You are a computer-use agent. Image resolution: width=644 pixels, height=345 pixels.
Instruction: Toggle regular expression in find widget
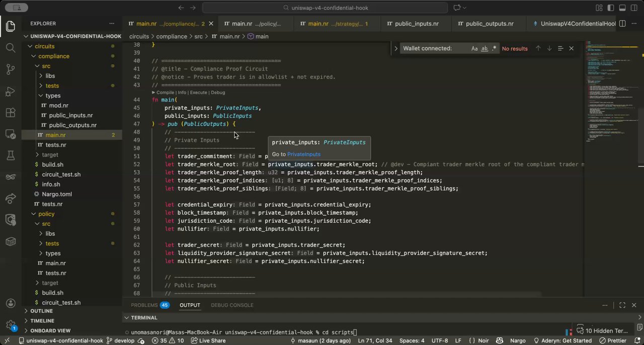click(x=494, y=48)
